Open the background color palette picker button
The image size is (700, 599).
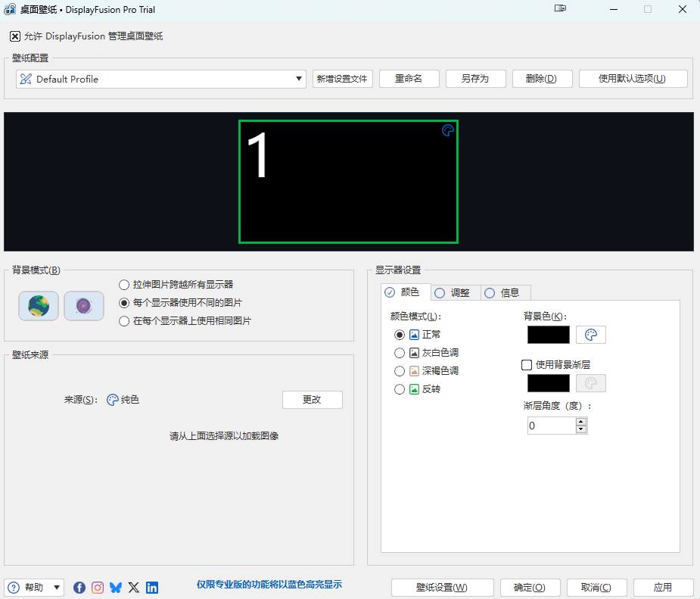590,335
